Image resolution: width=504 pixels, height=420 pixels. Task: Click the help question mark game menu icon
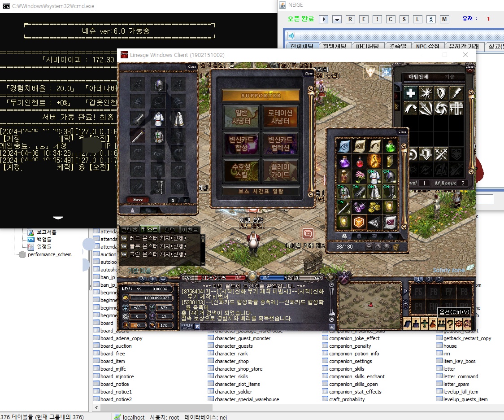point(450,324)
